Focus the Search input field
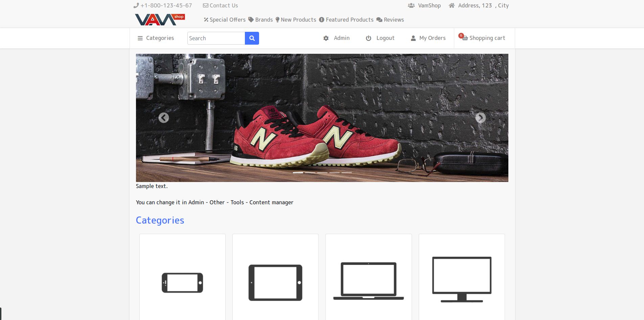This screenshot has width=644, height=320. (216, 38)
